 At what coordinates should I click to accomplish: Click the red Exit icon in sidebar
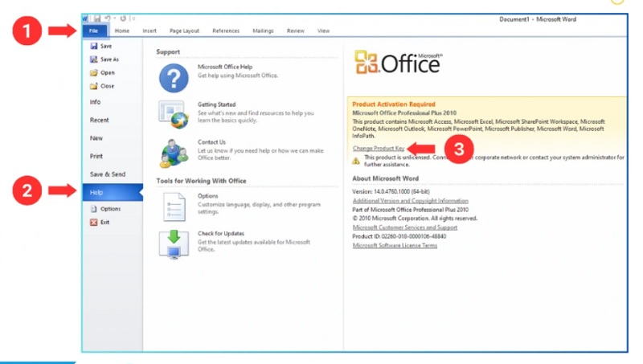tap(94, 222)
